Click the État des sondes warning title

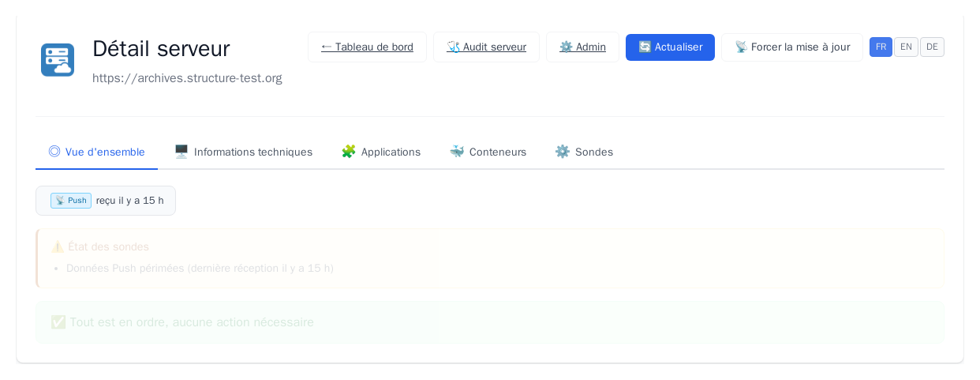point(100,246)
